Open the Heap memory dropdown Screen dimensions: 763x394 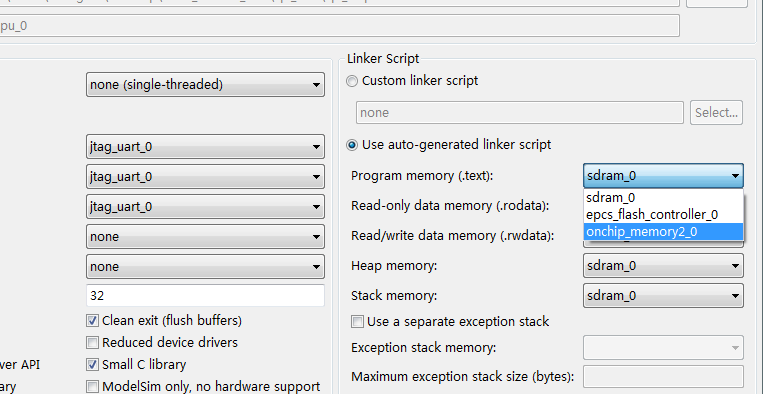[x=663, y=266]
